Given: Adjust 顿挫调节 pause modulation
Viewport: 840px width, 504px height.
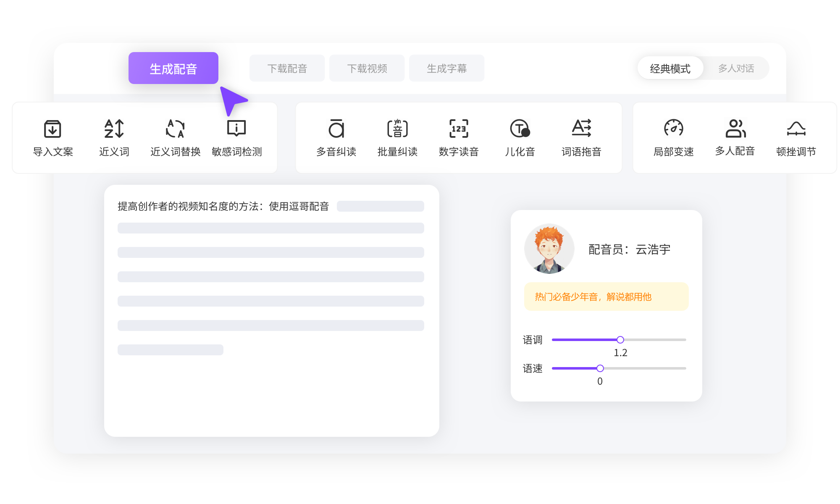Looking at the screenshot, I should [x=796, y=137].
